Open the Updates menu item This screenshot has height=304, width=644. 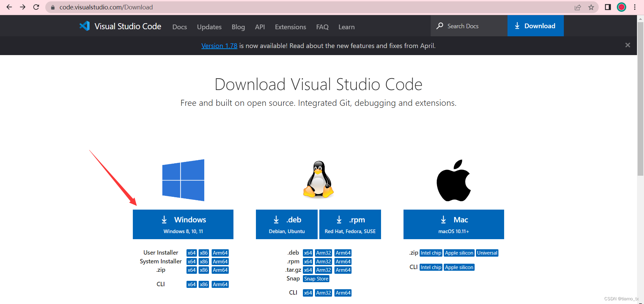(x=209, y=27)
